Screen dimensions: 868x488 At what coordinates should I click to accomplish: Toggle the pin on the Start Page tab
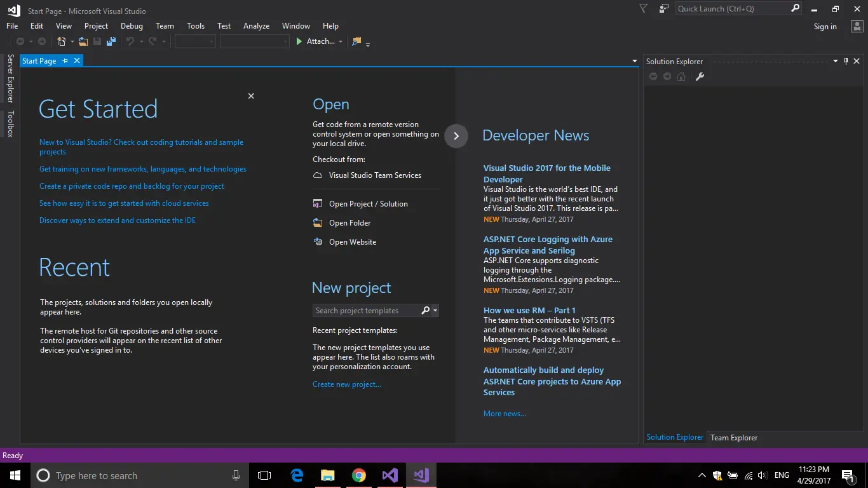click(65, 60)
